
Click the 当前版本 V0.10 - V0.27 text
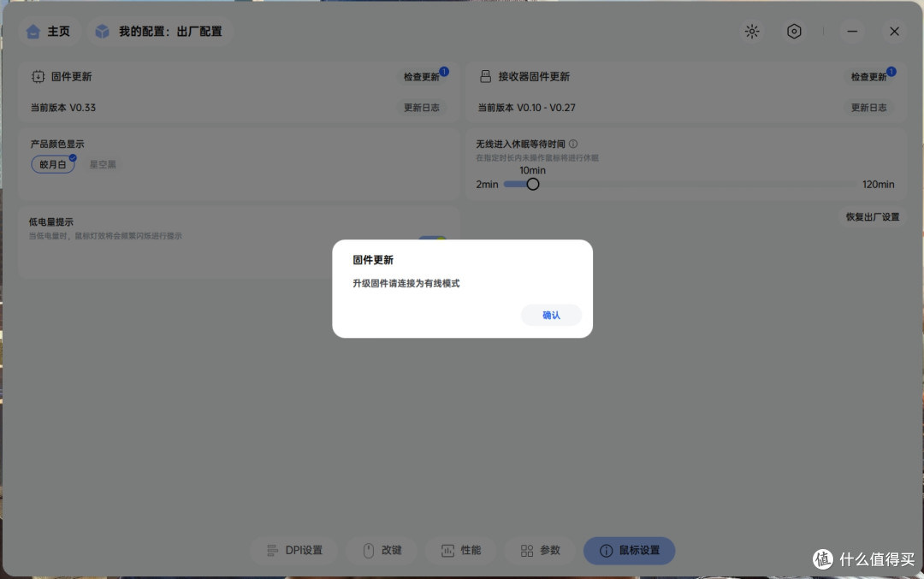click(526, 108)
